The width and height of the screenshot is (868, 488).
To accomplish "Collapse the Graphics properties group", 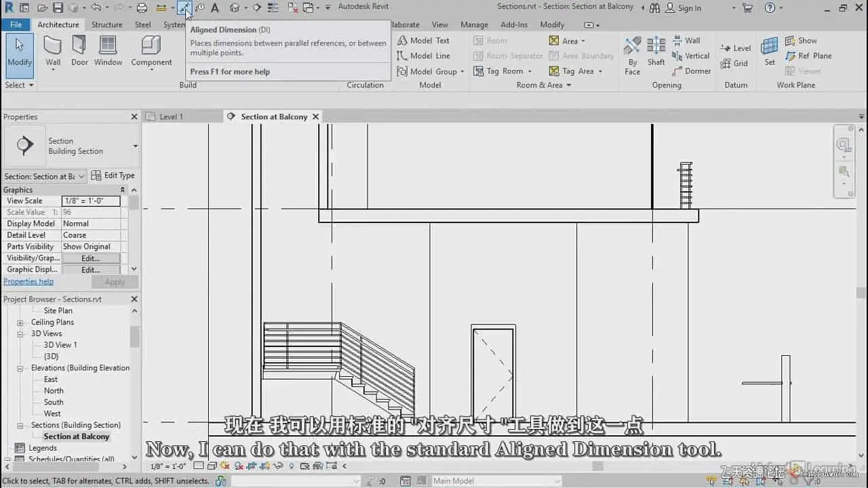I will pos(123,190).
